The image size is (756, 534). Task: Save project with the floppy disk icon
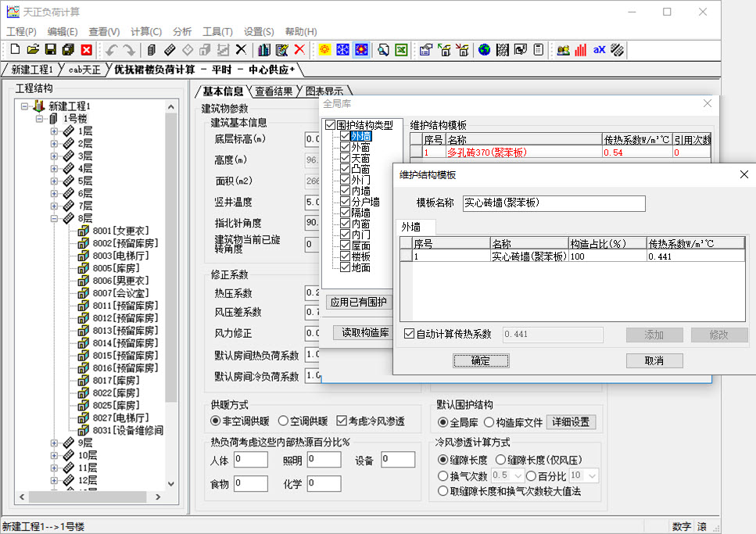pos(51,49)
